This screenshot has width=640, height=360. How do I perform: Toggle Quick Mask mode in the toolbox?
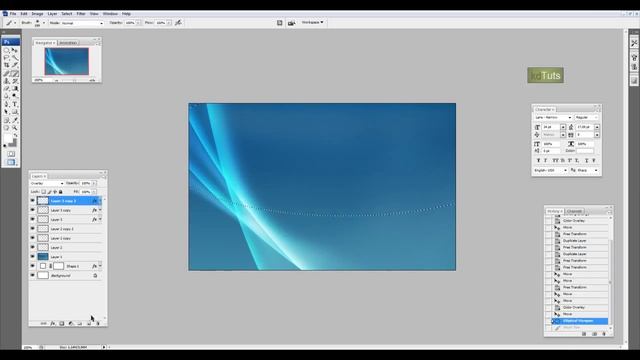pos(11,154)
